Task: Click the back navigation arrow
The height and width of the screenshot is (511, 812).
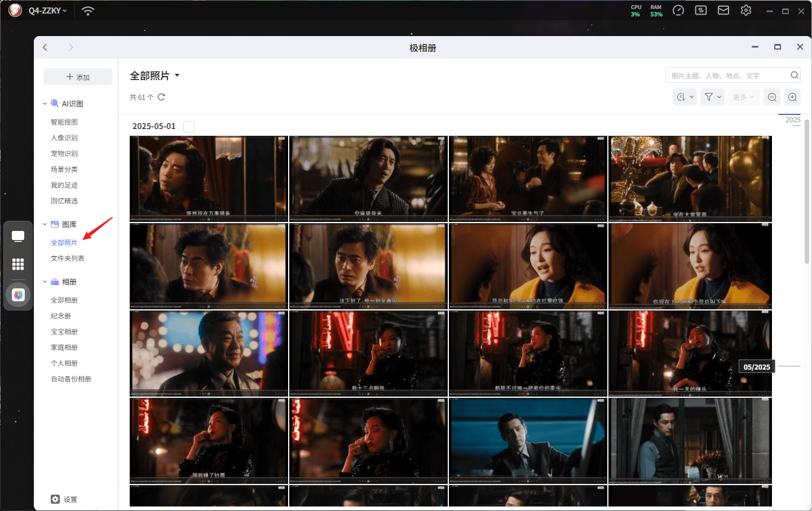Action: tap(45, 47)
